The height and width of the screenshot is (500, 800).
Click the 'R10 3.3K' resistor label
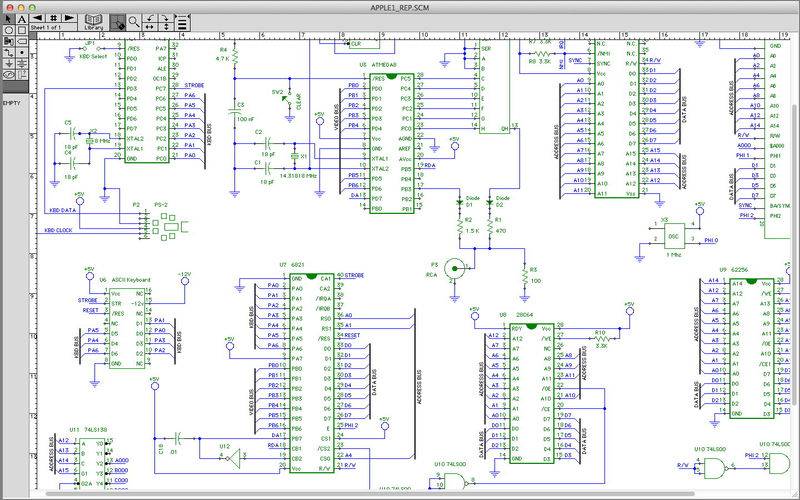pyautogui.click(x=601, y=339)
